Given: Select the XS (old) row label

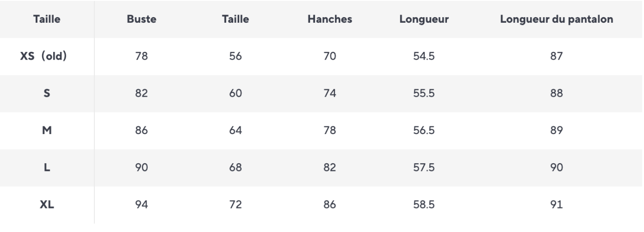Looking at the screenshot, I should 43,56.
